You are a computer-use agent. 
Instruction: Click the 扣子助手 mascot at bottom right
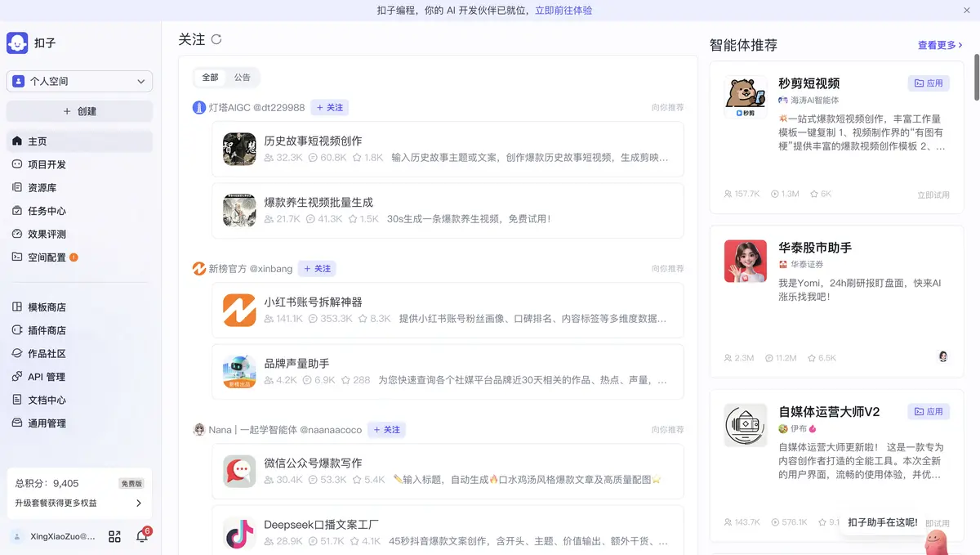(936, 541)
